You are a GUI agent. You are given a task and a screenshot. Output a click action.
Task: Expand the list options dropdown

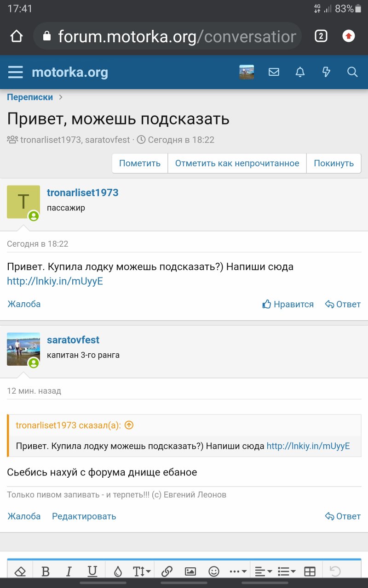287,571
